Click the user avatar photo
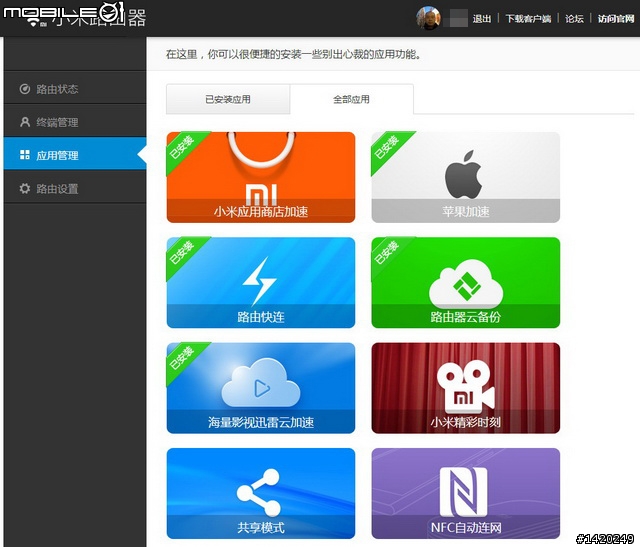640x547 pixels. (x=428, y=18)
